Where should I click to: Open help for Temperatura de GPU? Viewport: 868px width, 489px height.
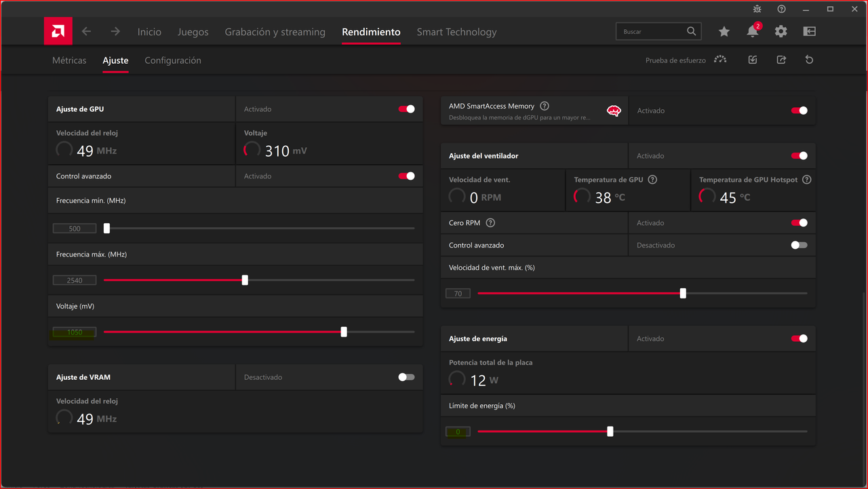tap(652, 180)
